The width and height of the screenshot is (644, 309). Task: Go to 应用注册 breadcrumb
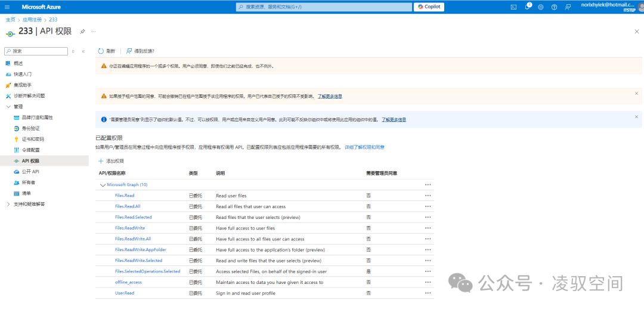[32, 19]
